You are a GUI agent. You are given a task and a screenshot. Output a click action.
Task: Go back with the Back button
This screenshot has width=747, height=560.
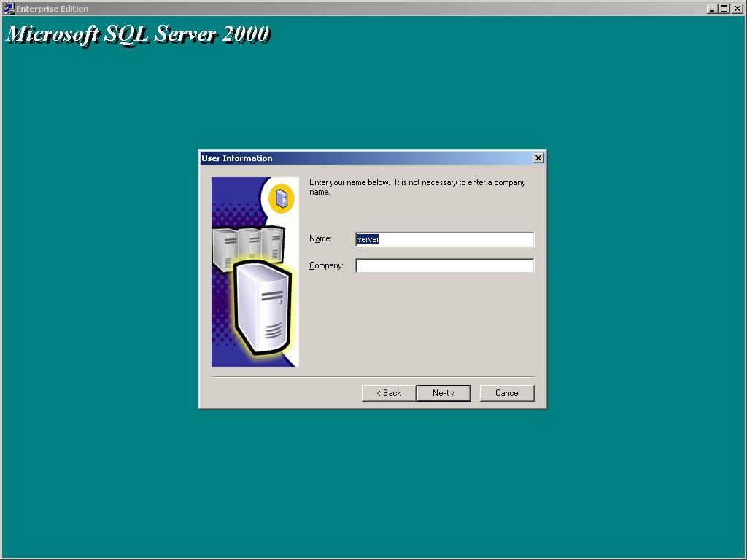pyautogui.click(x=389, y=393)
